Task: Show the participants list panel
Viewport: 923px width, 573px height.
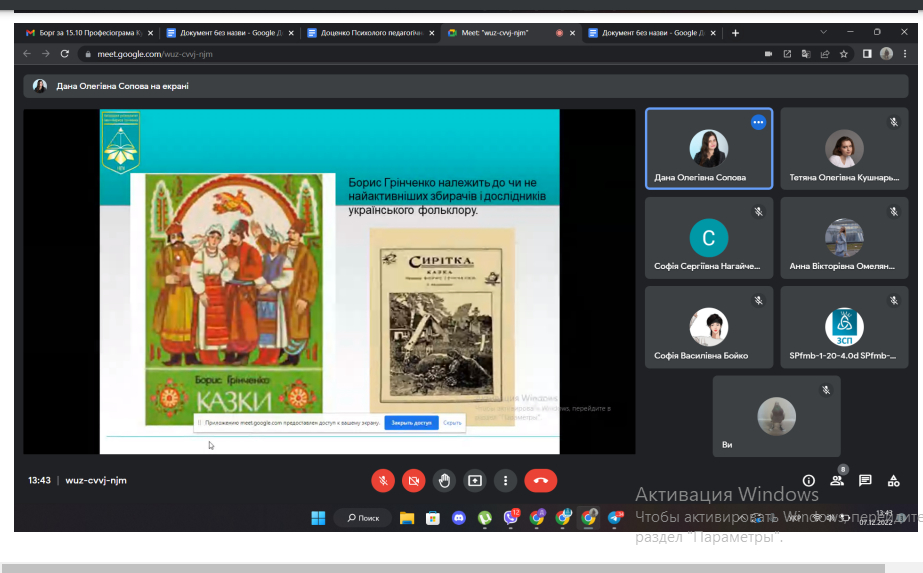Action: pos(837,480)
